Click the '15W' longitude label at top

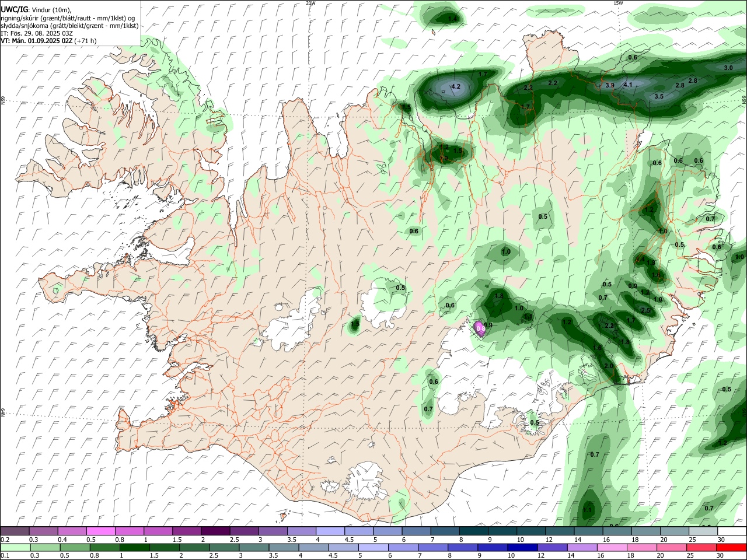tap(617, 3)
